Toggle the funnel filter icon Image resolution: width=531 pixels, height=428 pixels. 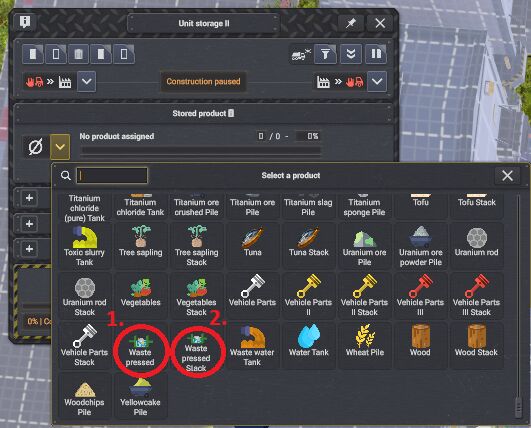click(325, 54)
